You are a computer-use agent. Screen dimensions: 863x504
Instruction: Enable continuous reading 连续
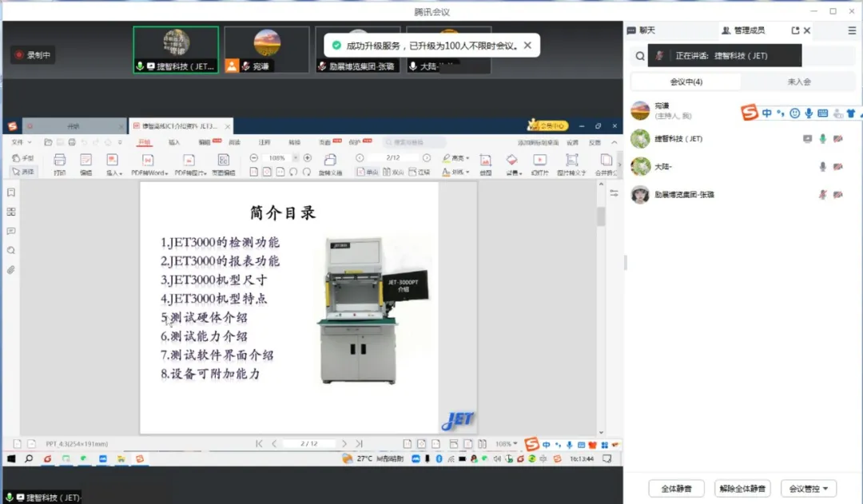point(420,172)
